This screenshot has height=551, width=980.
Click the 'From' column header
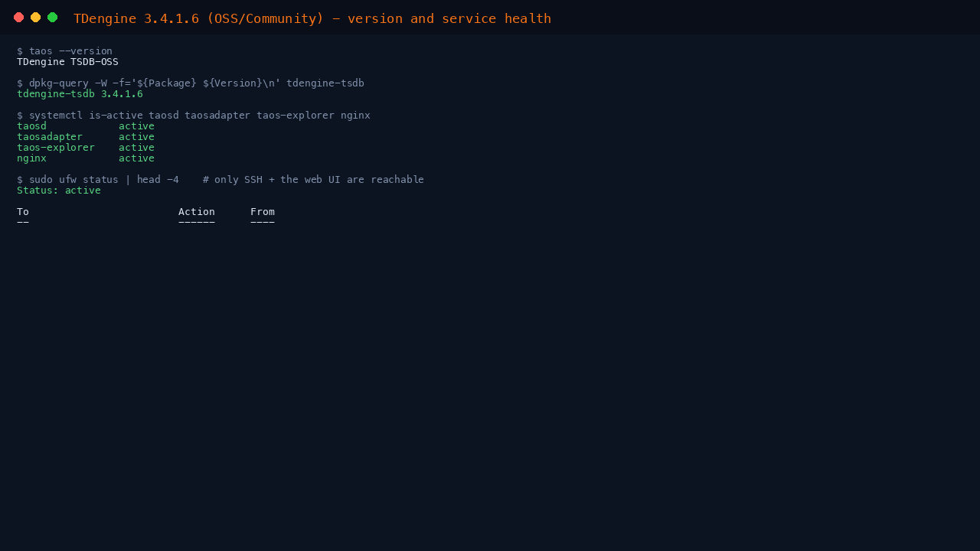[263, 212]
